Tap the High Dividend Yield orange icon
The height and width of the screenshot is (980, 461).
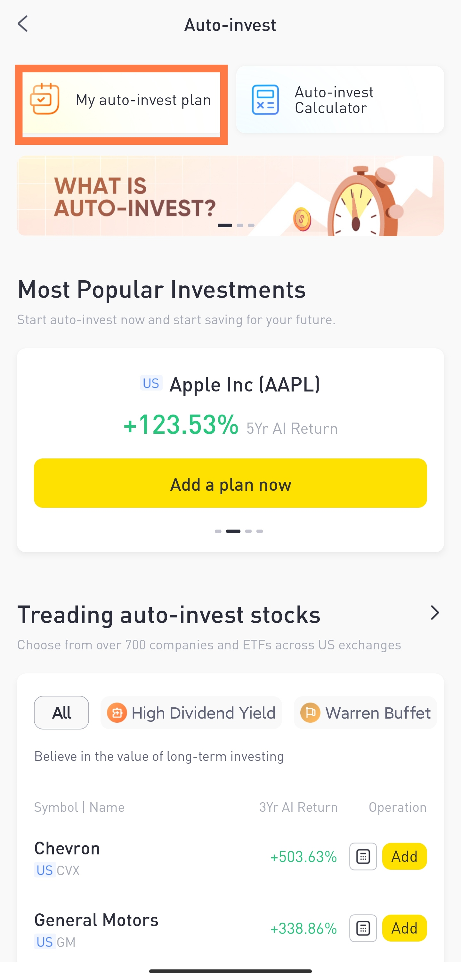117,712
